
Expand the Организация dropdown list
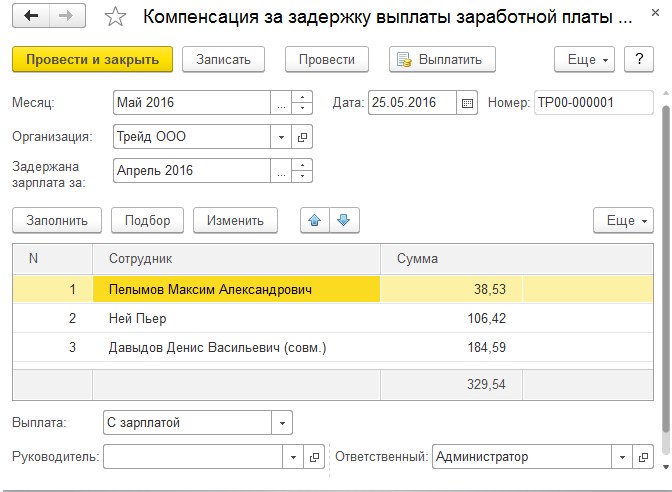pyautogui.click(x=282, y=136)
